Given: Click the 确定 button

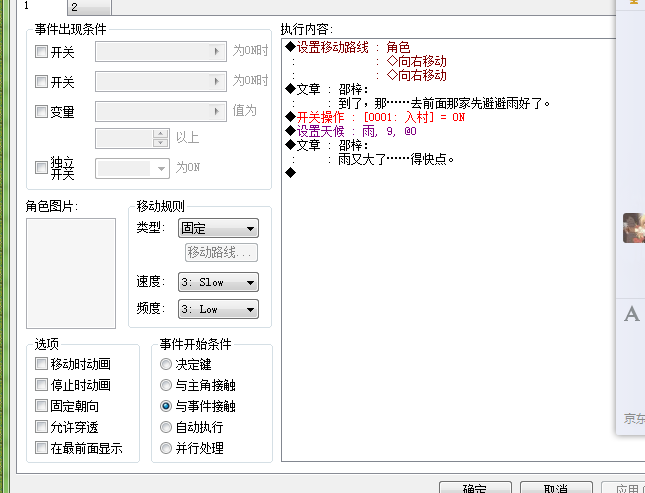Looking at the screenshot, I should [x=475, y=488].
